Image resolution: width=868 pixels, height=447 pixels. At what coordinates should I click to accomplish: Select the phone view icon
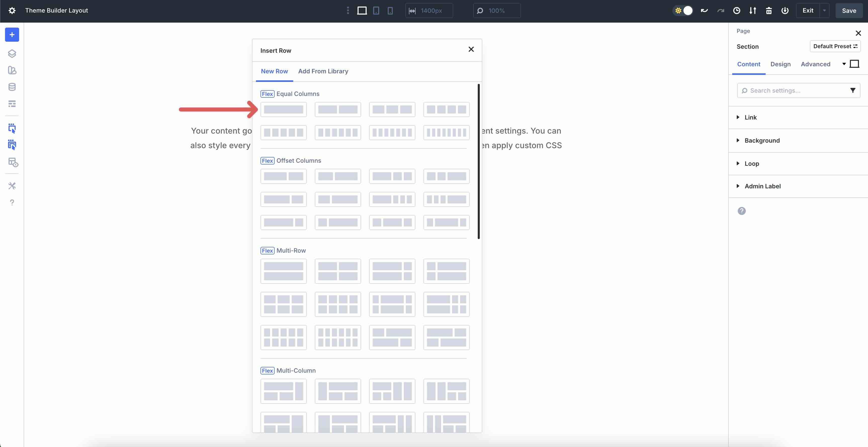pos(390,11)
